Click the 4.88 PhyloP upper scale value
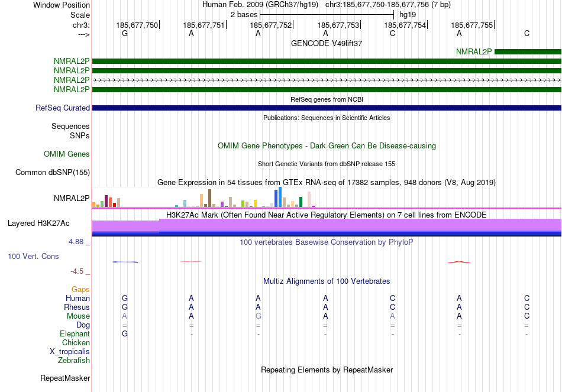 pos(76,242)
